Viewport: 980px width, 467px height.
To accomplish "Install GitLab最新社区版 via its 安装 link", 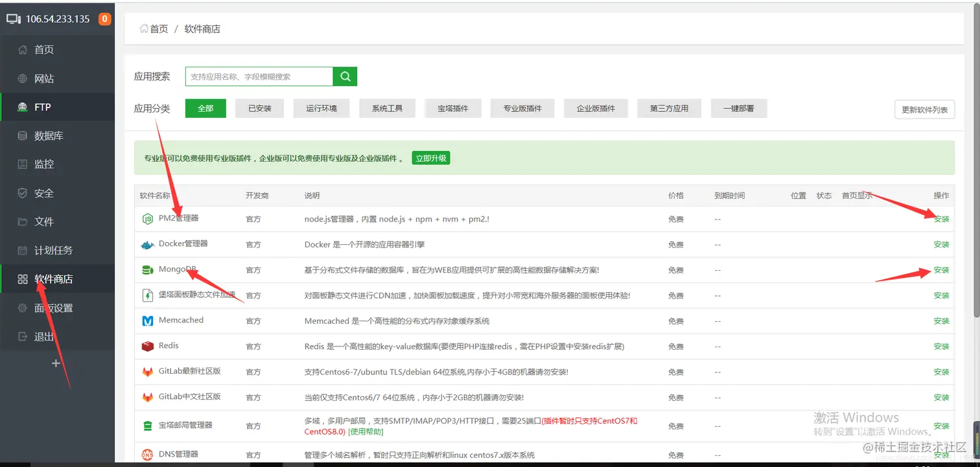I will click(x=941, y=372).
